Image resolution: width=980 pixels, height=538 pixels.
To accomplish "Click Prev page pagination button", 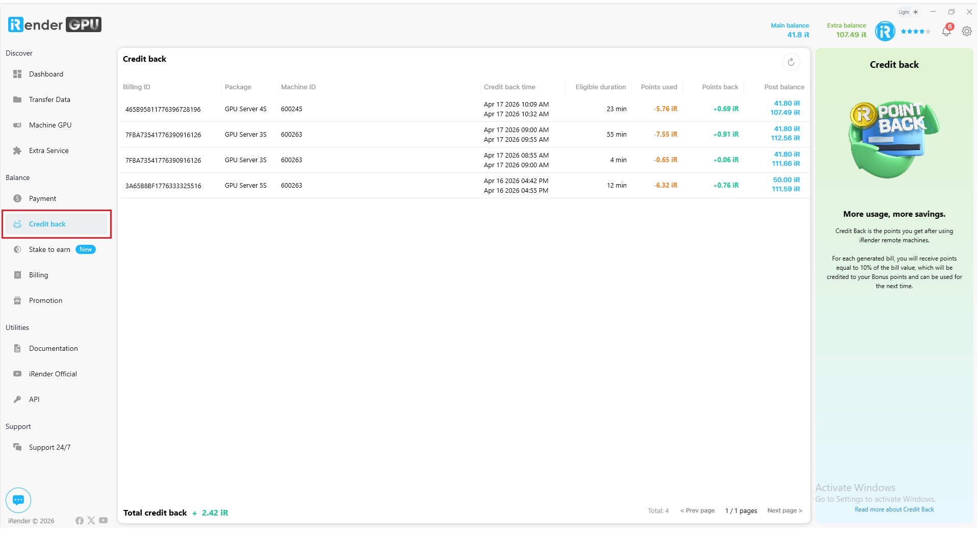I will (x=697, y=510).
